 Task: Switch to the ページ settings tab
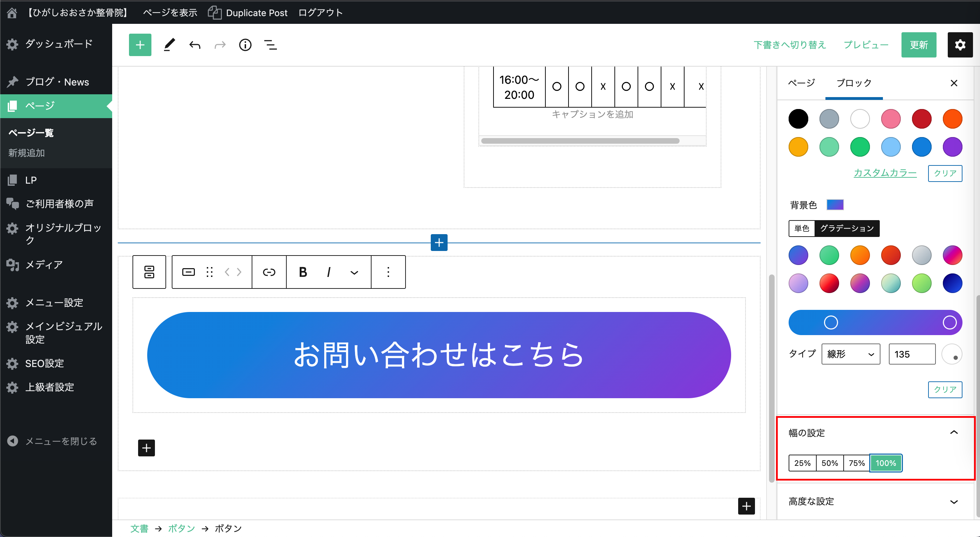pyautogui.click(x=801, y=83)
